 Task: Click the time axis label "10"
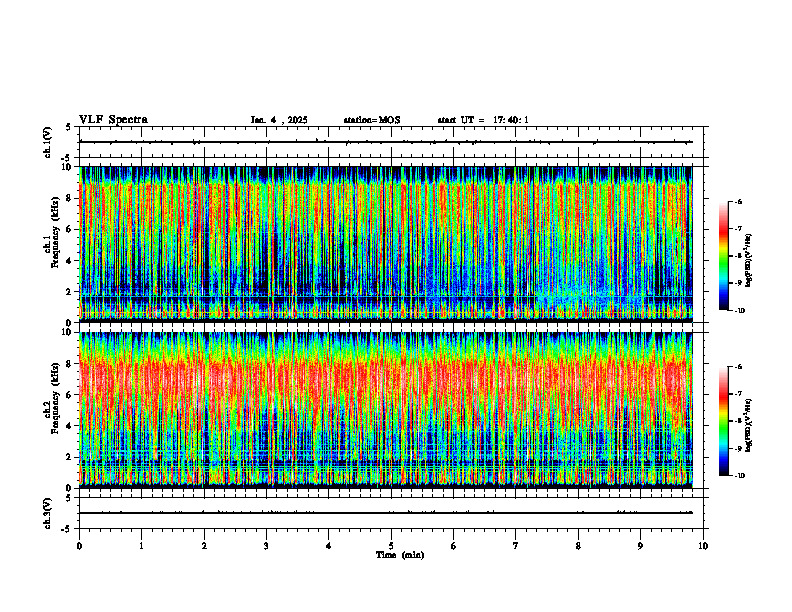703,546
